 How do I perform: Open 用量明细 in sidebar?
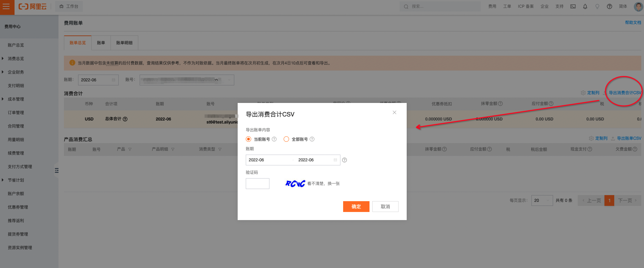(x=16, y=140)
